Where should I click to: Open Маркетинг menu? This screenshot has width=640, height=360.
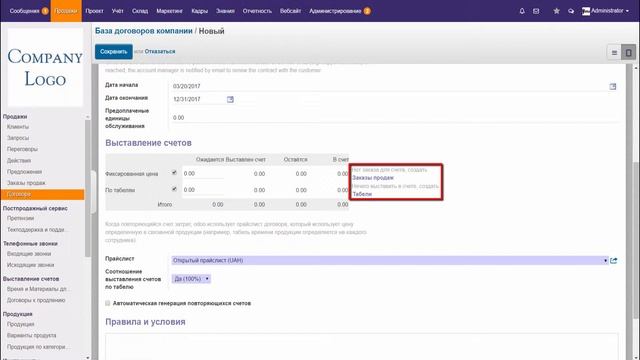click(x=169, y=11)
